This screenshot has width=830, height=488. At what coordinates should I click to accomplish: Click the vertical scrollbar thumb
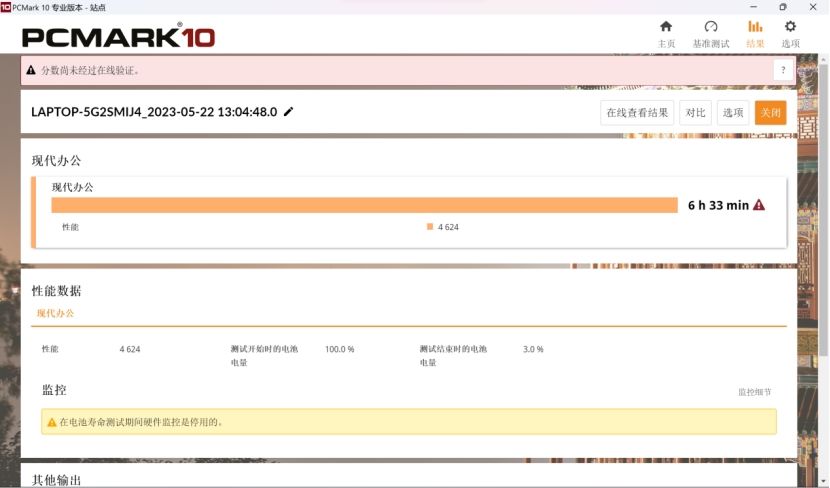coord(824,209)
